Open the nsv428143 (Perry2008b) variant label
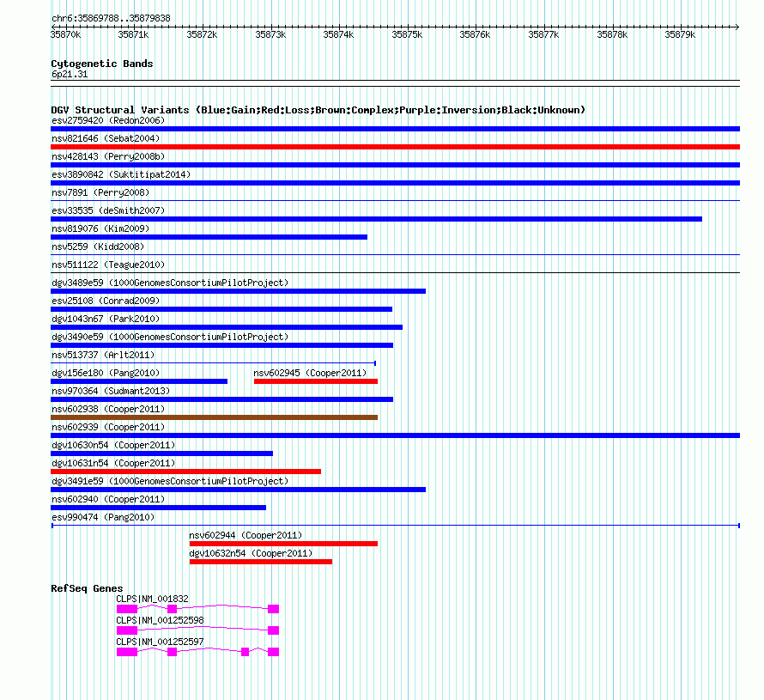The width and height of the screenshot is (764, 700). (108, 156)
